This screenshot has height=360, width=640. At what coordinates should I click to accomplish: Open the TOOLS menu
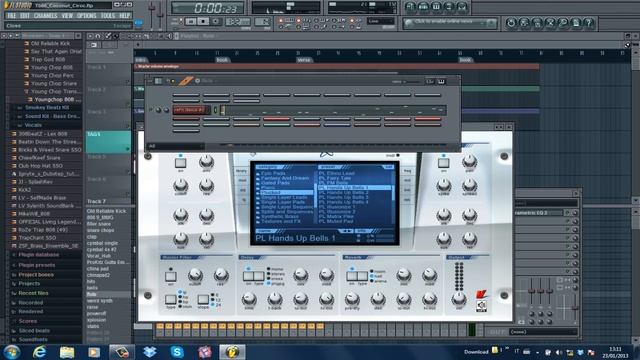tap(108, 16)
